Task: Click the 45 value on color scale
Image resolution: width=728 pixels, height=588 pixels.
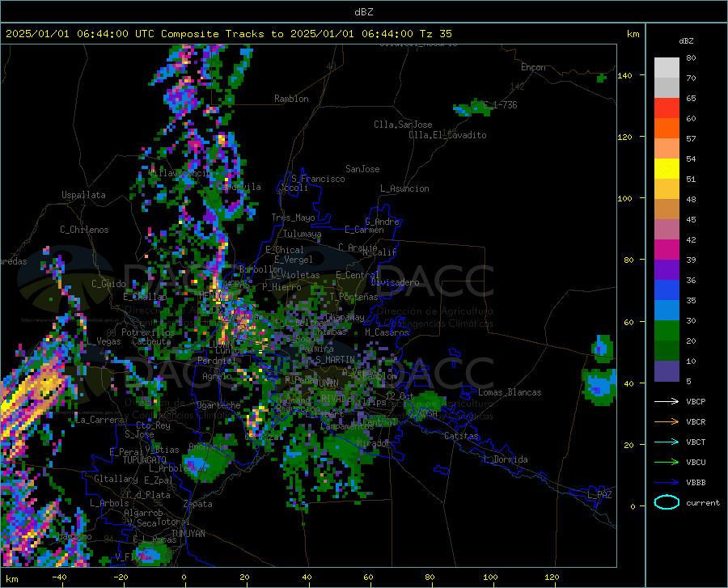Action: pos(691,219)
